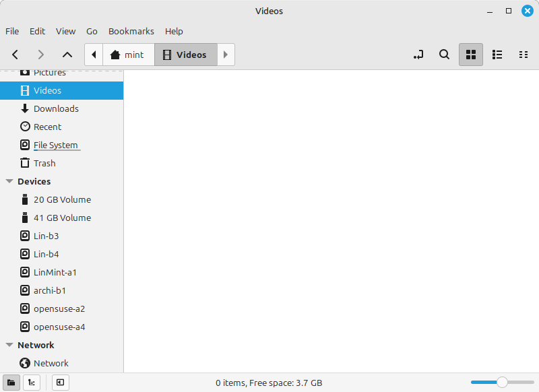Go forward with the right arrow
Image resolution: width=539 pixels, height=392 pixels.
(x=41, y=55)
